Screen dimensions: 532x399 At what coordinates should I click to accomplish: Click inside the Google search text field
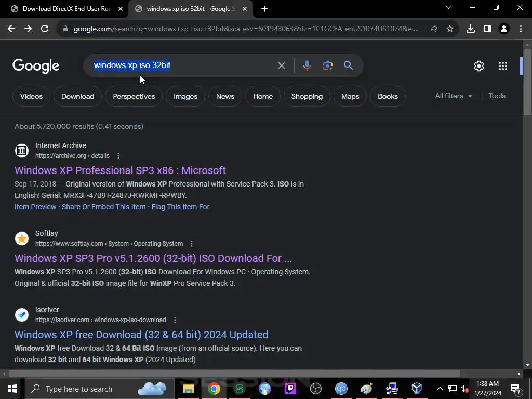pos(183,65)
